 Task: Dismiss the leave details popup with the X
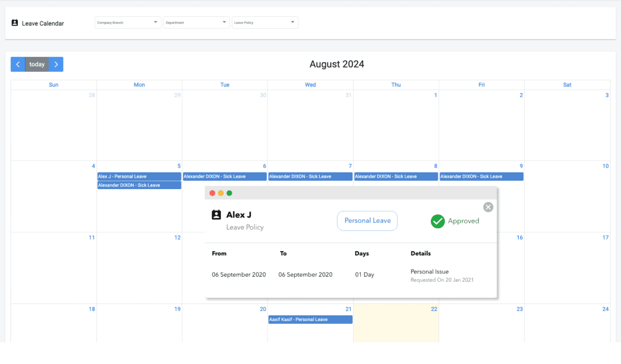[x=488, y=207]
